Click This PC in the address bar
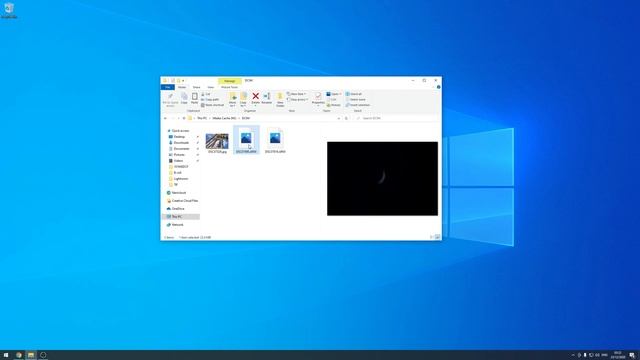Image resolution: width=640 pixels, height=360 pixels. coord(202,118)
